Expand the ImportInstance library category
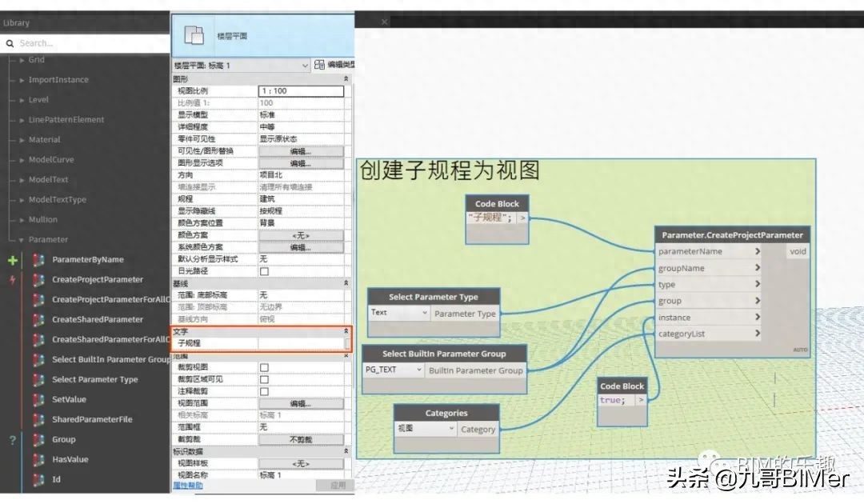Viewport: 864px width, 504px height. click(x=22, y=80)
